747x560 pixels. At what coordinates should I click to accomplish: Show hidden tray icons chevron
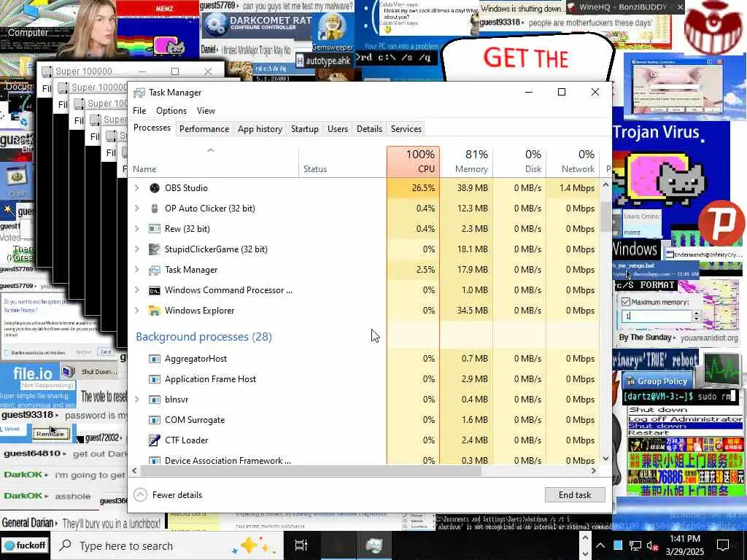pos(600,545)
